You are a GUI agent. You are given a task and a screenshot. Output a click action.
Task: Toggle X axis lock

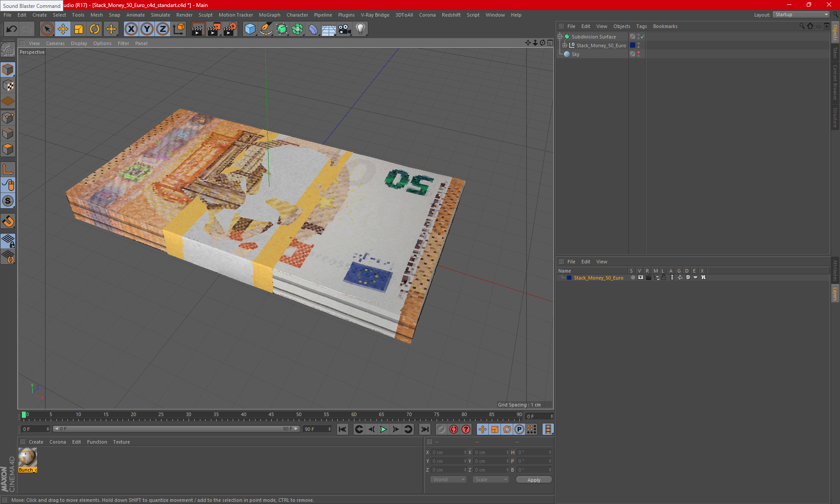(131, 29)
